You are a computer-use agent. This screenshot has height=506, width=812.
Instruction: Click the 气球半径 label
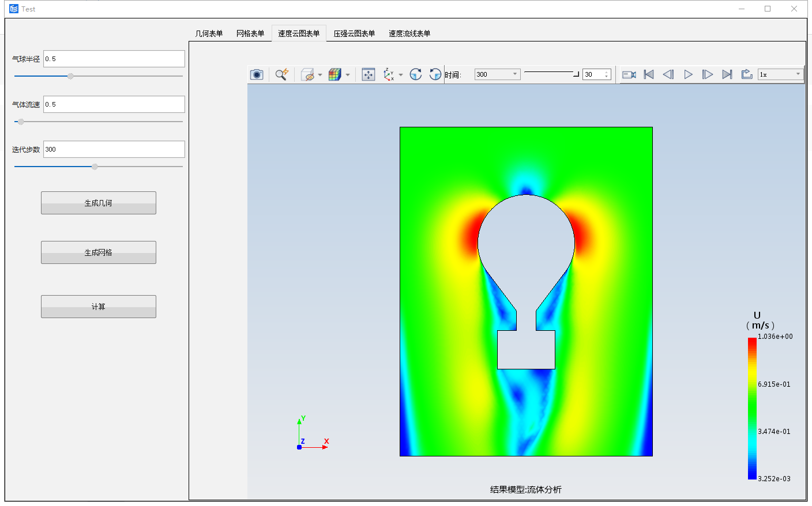(x=26, y=59)
